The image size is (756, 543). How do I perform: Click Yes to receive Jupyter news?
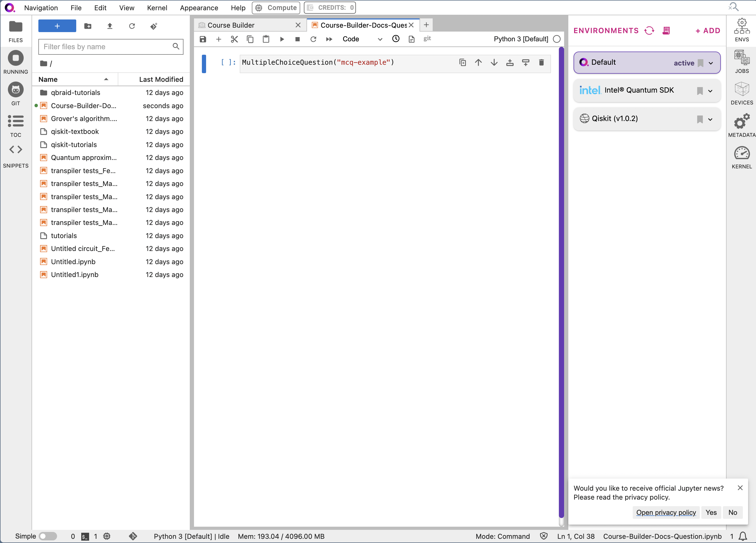[711, 512]
